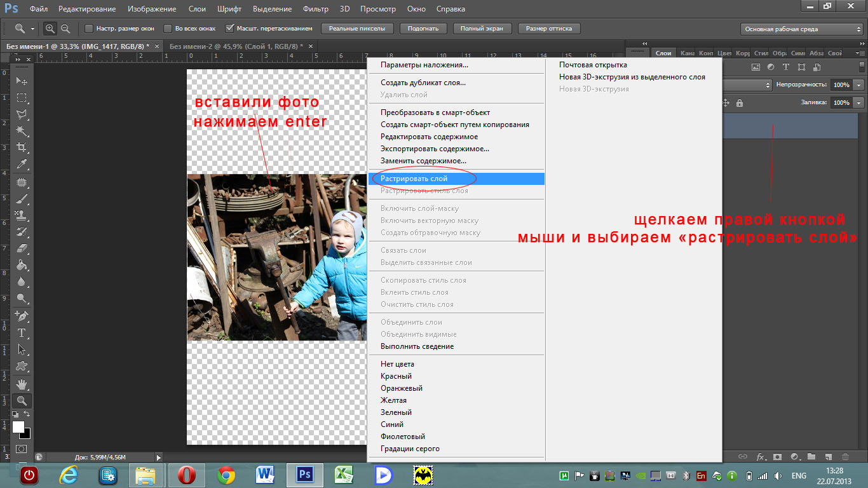This screenshot has width=868, height=488.
Task: Click the create new layer icon
Action: [x=828, y=456]
